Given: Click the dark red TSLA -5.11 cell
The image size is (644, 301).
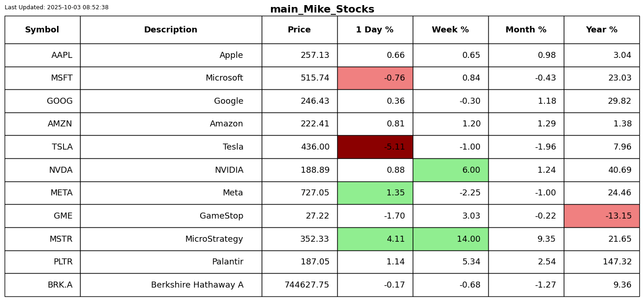Looking at the screenshot, I should point(375,147).
